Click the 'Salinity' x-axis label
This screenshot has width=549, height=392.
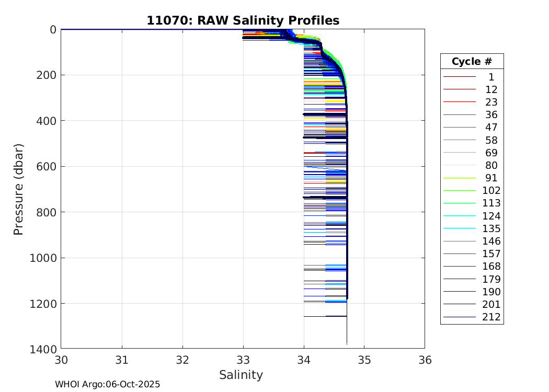coord(241,375)
